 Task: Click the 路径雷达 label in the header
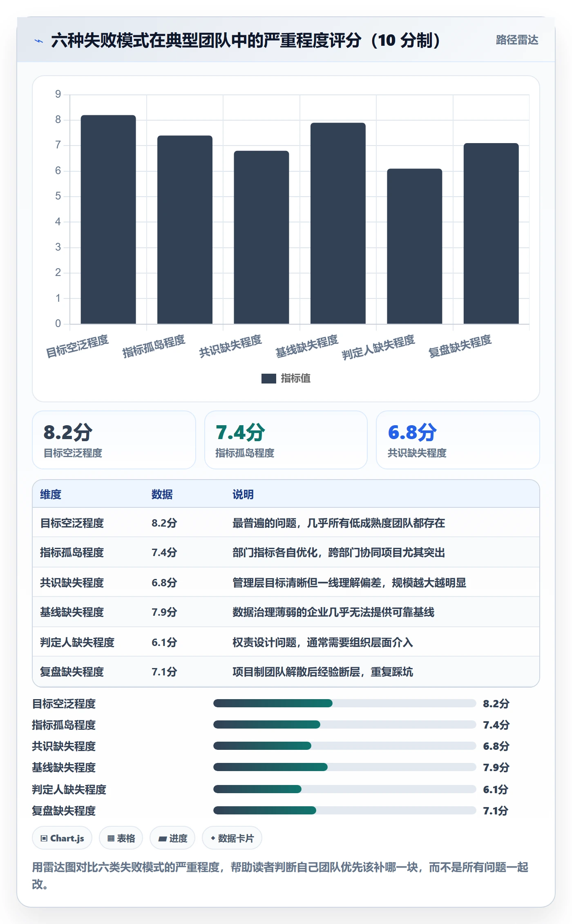point(517,40)
